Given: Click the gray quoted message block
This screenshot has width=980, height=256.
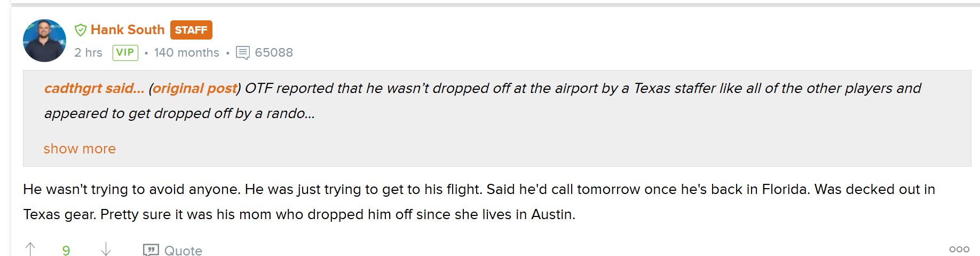Looking at the screenshot, I should pos(497,118).
